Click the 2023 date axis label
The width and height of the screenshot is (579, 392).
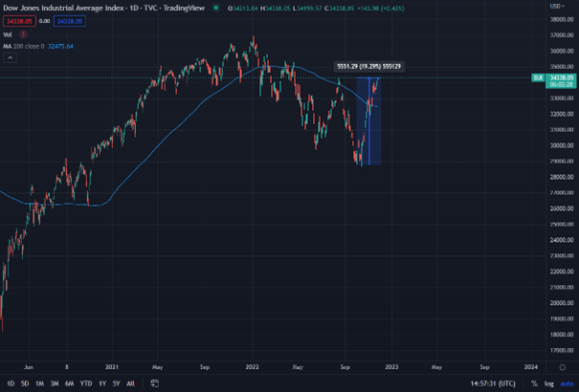(x=391, y=367)
